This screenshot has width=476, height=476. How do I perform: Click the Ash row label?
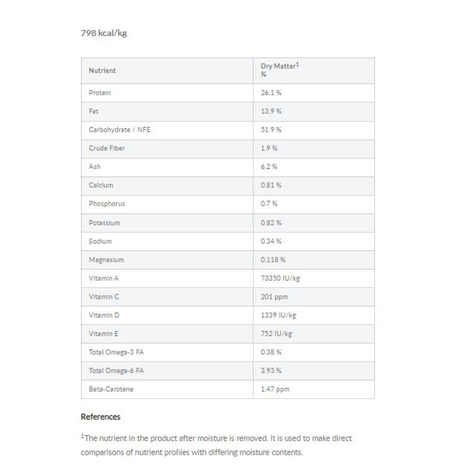pyautogui.click(x=95, y=167)
